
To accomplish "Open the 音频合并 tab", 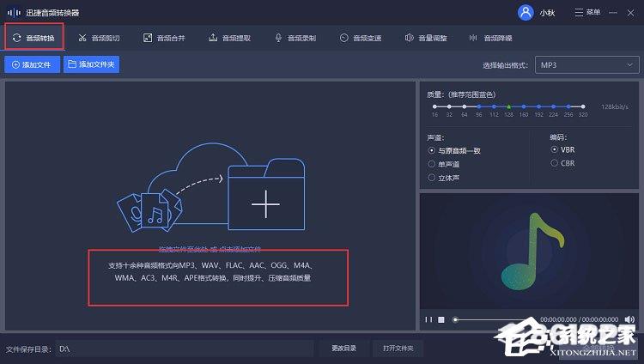I will pos(164,39).
